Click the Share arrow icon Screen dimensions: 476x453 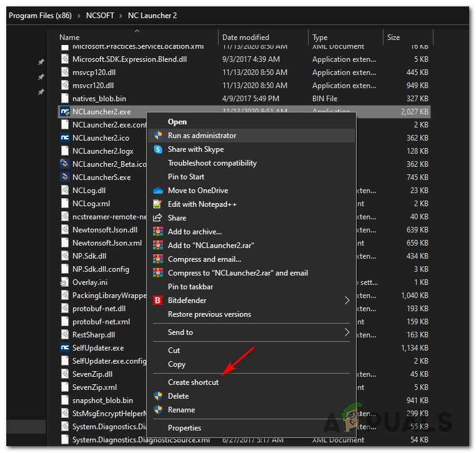click(x=157, y=218)
